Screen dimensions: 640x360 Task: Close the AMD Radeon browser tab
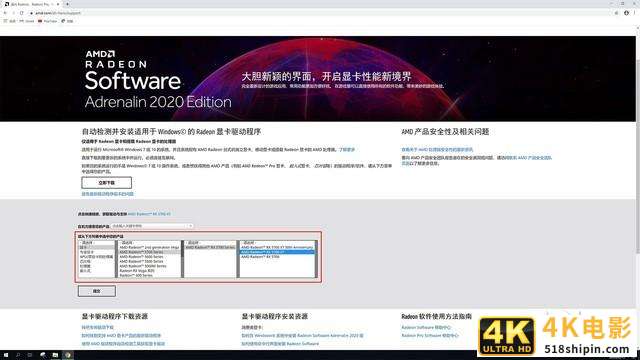(x=58, y=4)
